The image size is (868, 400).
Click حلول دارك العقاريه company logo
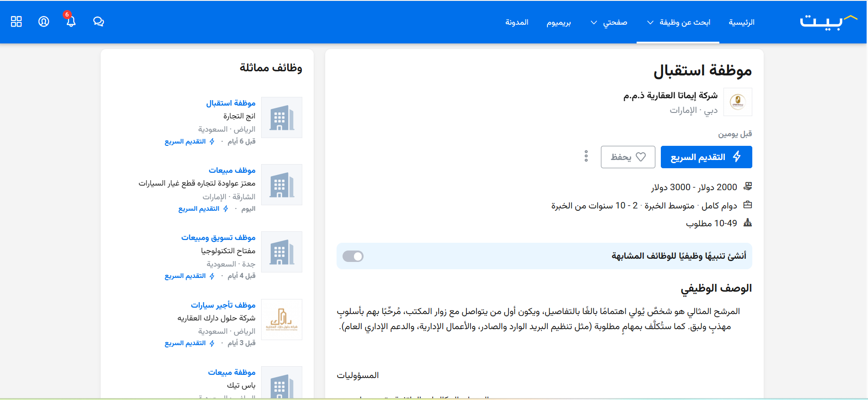pyautogui.click(x=282, y=320)
